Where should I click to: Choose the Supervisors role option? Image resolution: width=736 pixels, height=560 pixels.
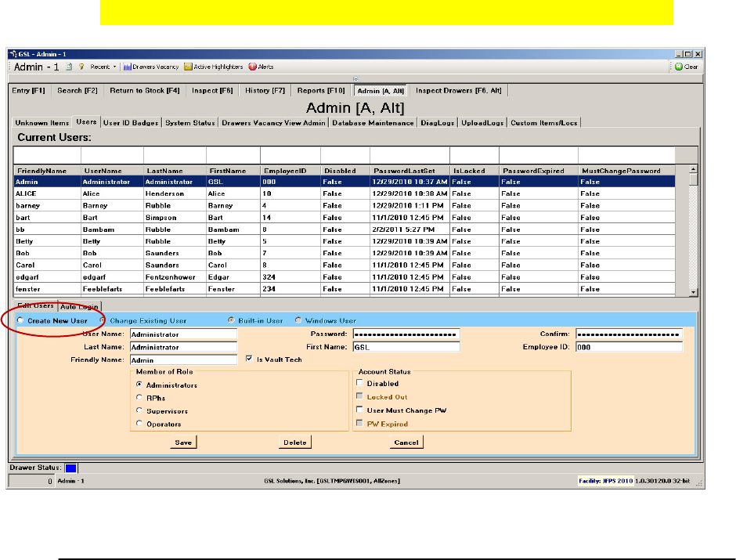click(x=139, y=410)
